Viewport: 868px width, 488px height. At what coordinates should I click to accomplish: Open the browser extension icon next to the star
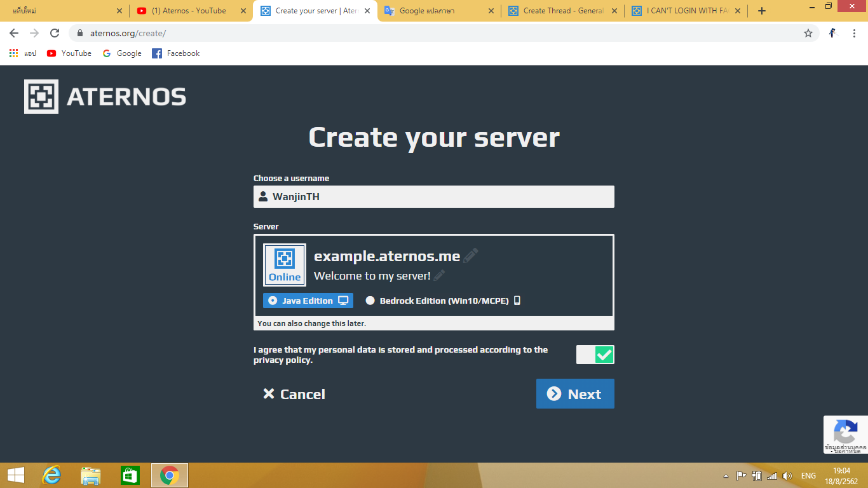coord(832,33)
